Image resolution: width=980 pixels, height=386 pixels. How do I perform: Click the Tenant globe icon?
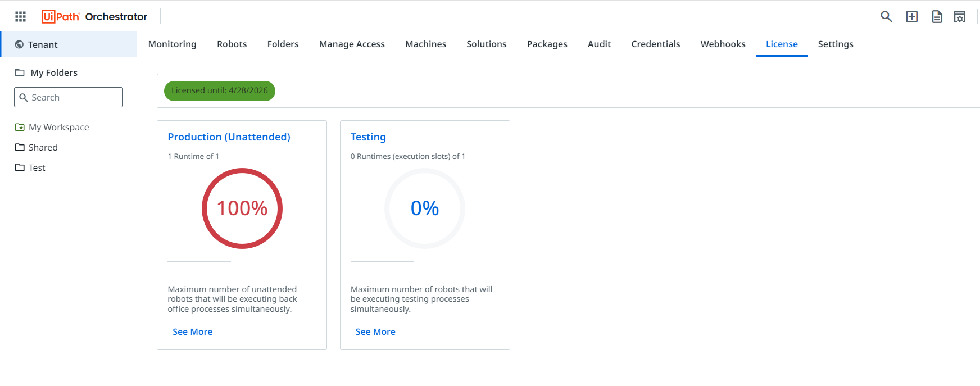(x=19, y=44)
